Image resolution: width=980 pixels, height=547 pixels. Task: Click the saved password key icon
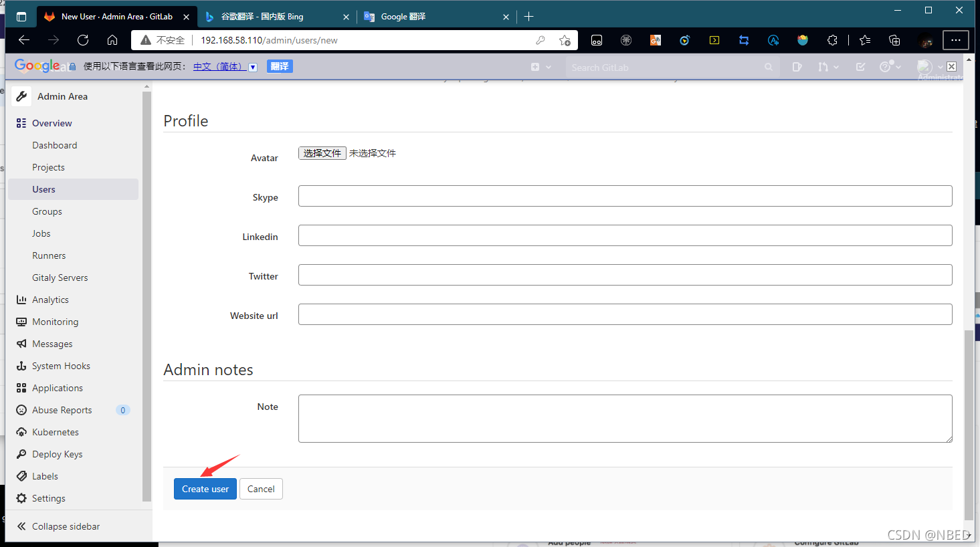[x=541, y=40]
